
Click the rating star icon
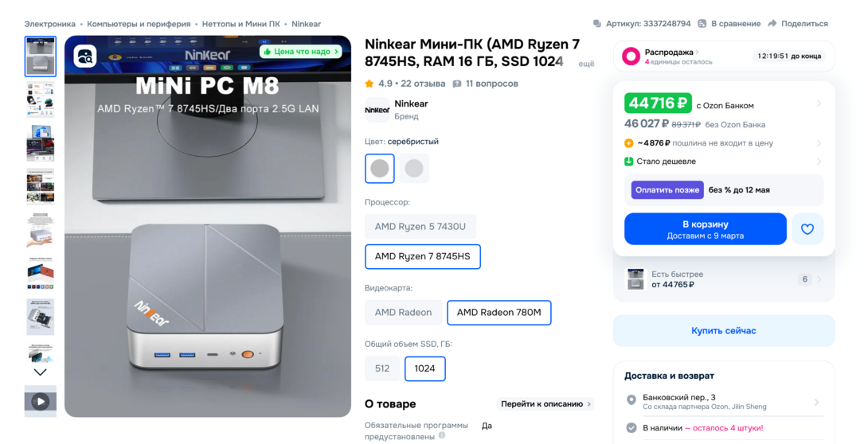tap(369, 84)
